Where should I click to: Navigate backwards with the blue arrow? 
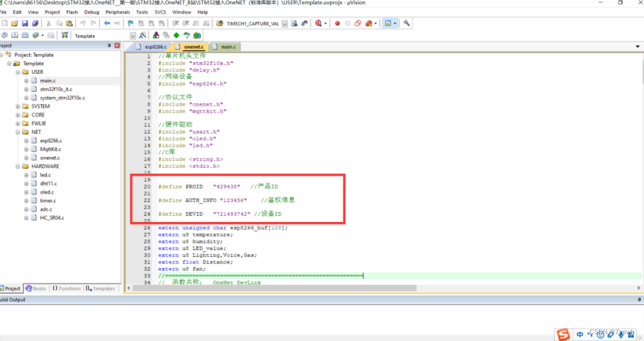click(107, 23)
